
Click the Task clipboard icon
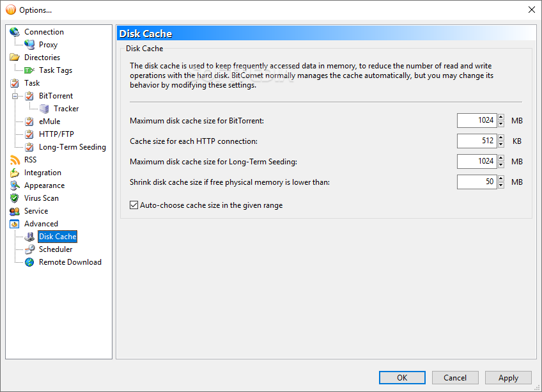[15, 83]
